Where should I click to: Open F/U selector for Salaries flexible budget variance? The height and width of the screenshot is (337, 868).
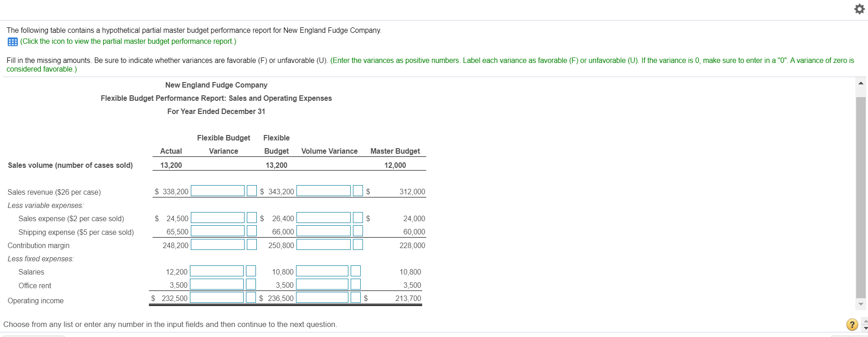click(251, 271)
